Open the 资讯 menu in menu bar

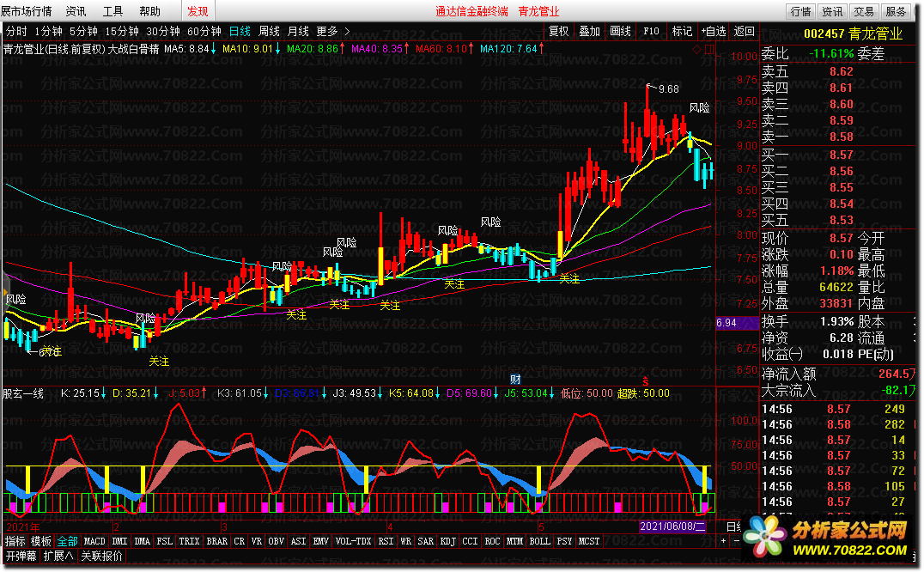pyautogui.click(x=76, y=11)
